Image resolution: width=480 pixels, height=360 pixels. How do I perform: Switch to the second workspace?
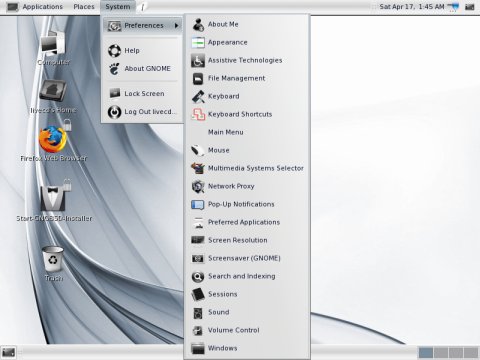(x=441, y=352)
